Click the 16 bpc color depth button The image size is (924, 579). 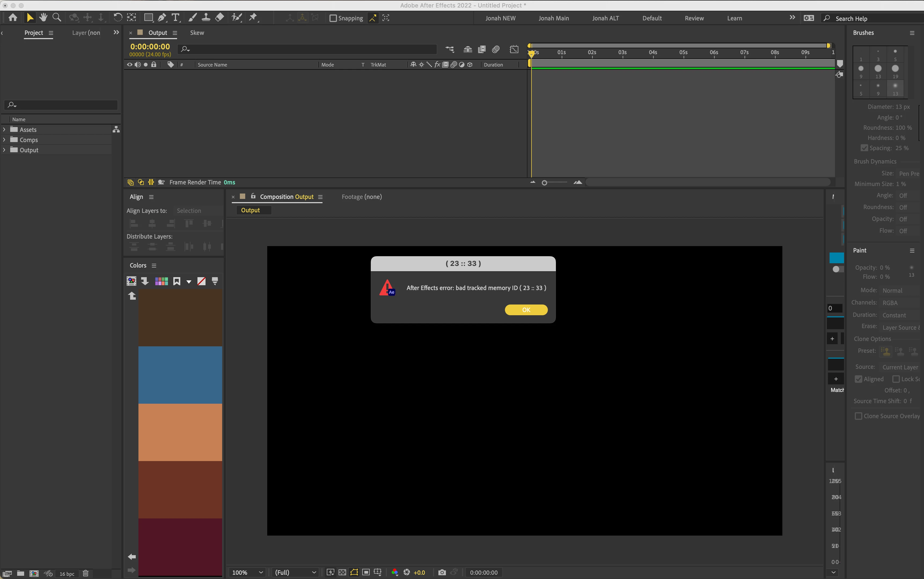click(x=67, y=573)
